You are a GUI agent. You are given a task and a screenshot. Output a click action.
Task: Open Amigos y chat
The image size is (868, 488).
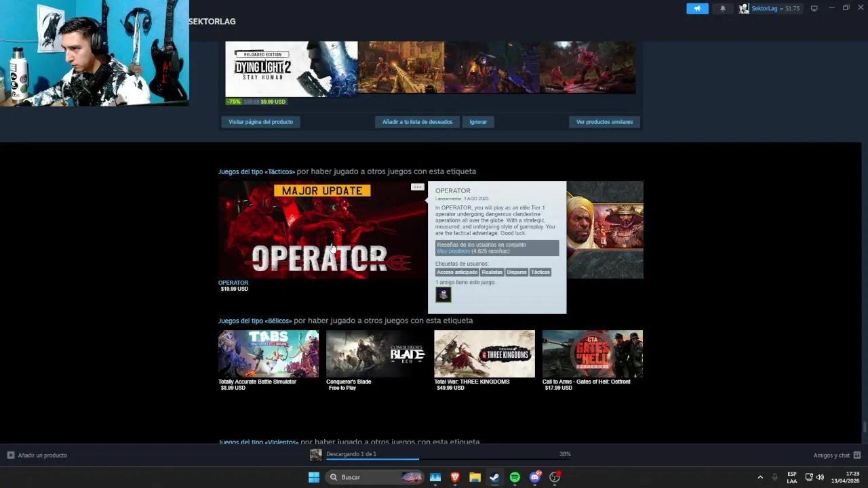point(831,455)
